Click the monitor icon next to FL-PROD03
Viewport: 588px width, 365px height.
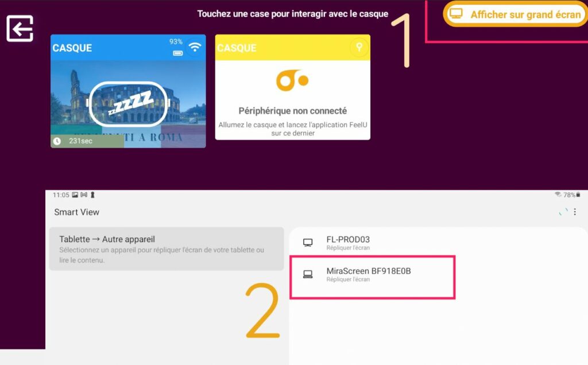point(308,243)
